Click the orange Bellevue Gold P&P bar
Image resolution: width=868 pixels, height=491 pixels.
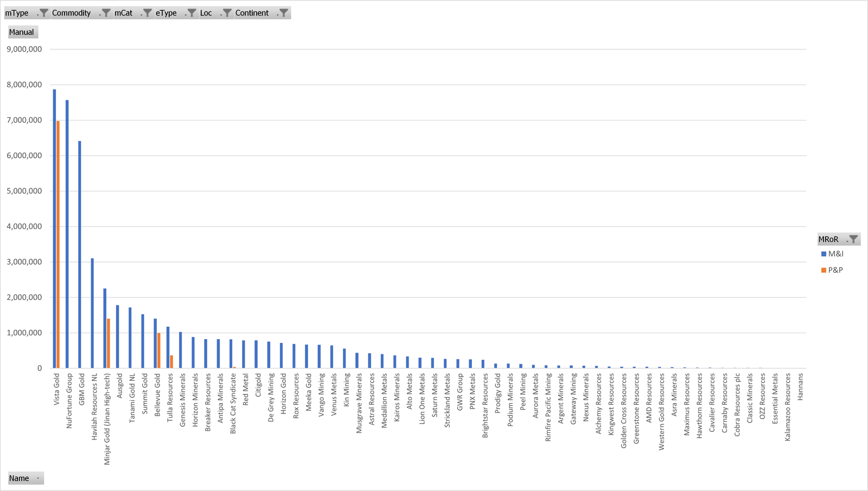coord(159,350)
